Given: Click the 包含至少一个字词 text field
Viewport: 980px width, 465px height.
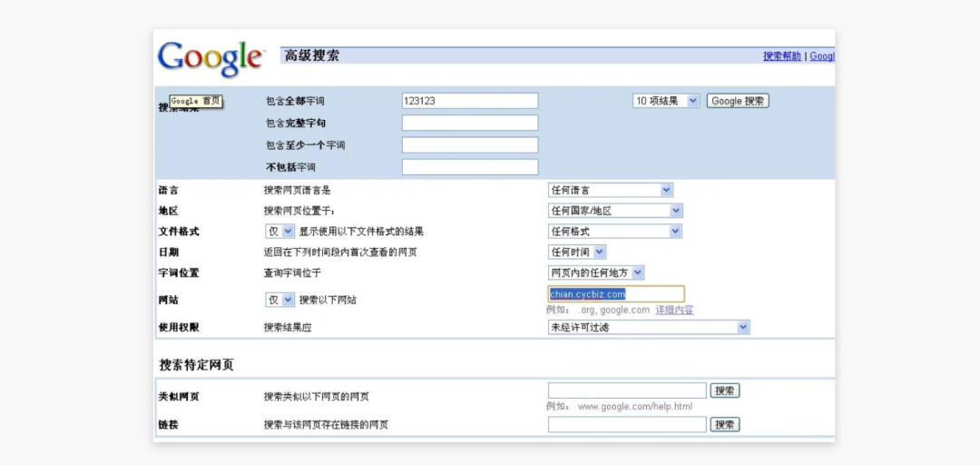Looking at the screenshot, I should tap(469, 145).
